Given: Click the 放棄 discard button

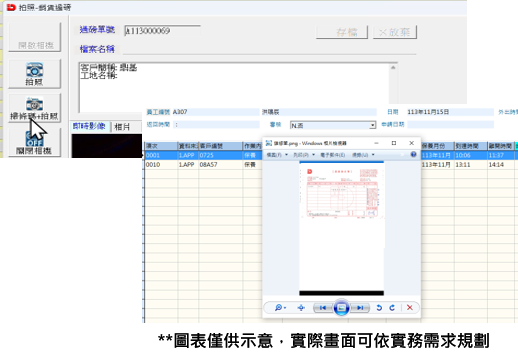Looking at the screenshot, I should coord(395,32).
